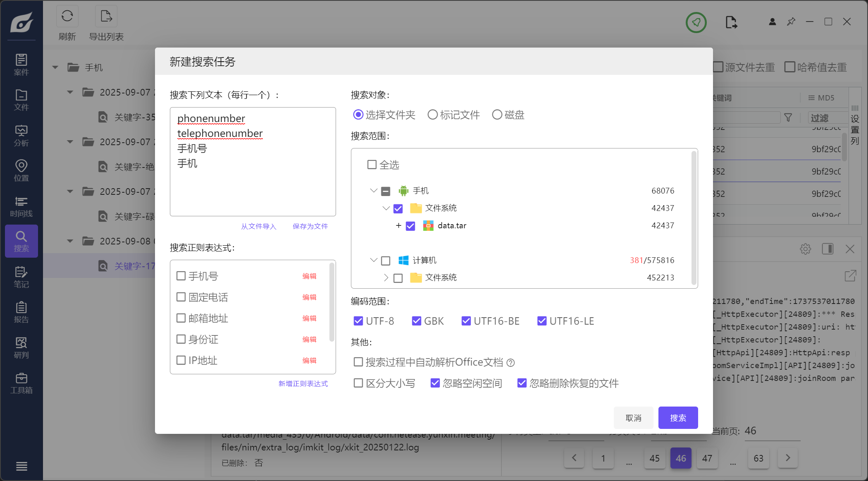Expand 文件系统 under 计算机
The height and width of the screenshot is (481, 868).
(386, 278)
